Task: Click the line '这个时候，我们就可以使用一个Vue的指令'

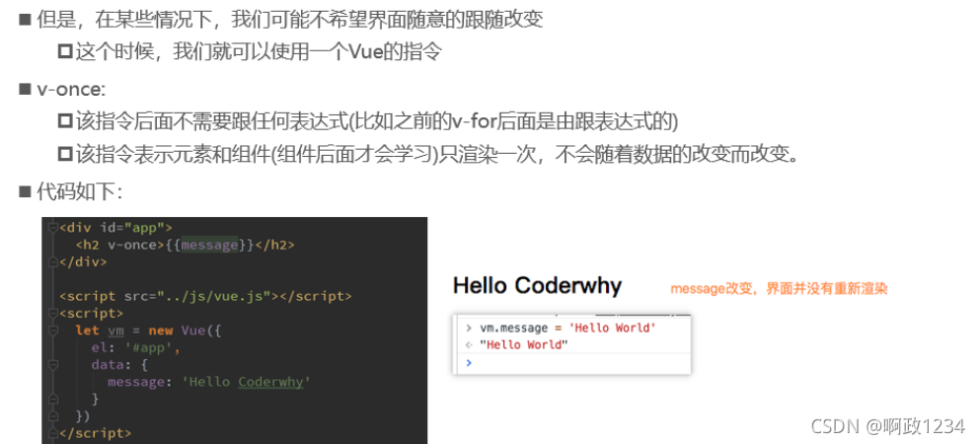Action: click(x=259, y=51)
